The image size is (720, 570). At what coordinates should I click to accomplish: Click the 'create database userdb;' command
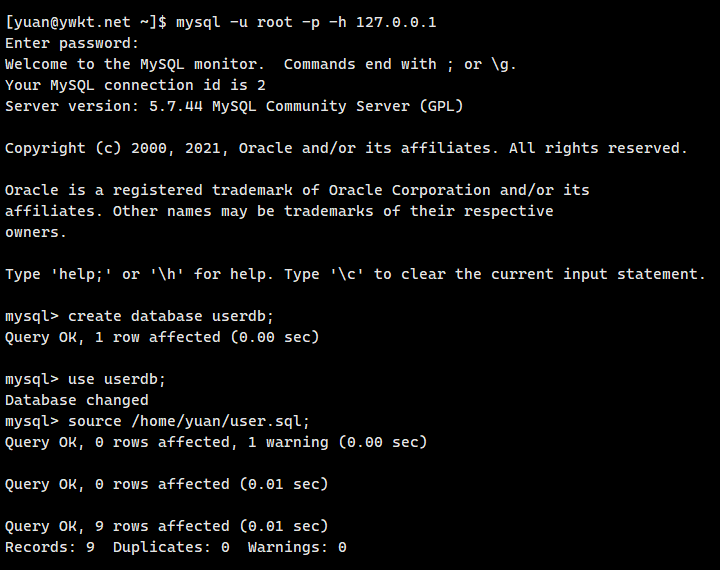point(171,316)
